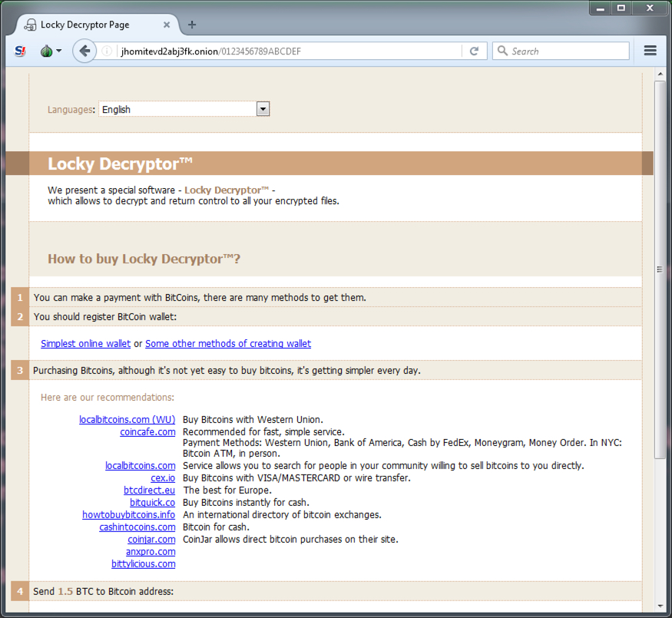Click 'Recommended for fast, simple service.' text
672x618 pixels.
pyautogui.click(x=263, y=432)
